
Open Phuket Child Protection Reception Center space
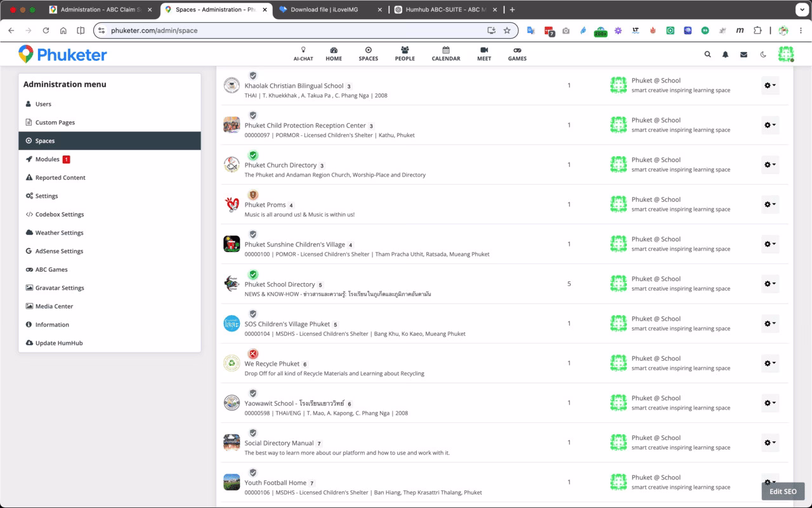305,126
